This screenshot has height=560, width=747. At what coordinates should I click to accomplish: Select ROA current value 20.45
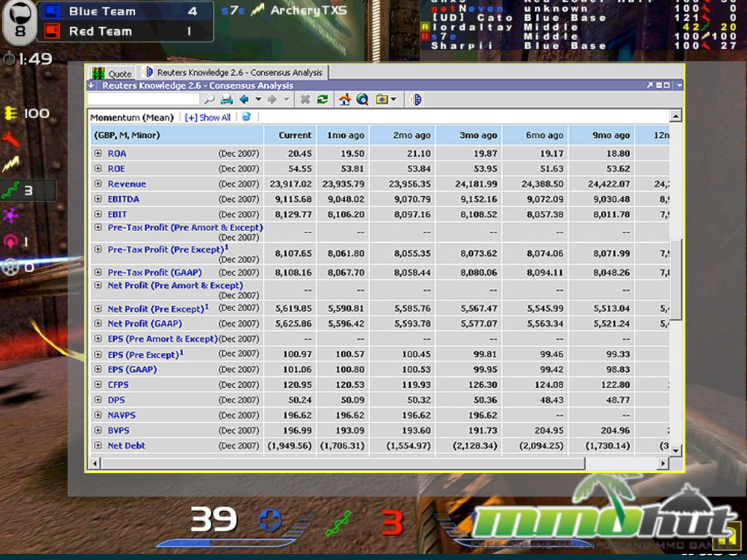click(x=300, y=153)
